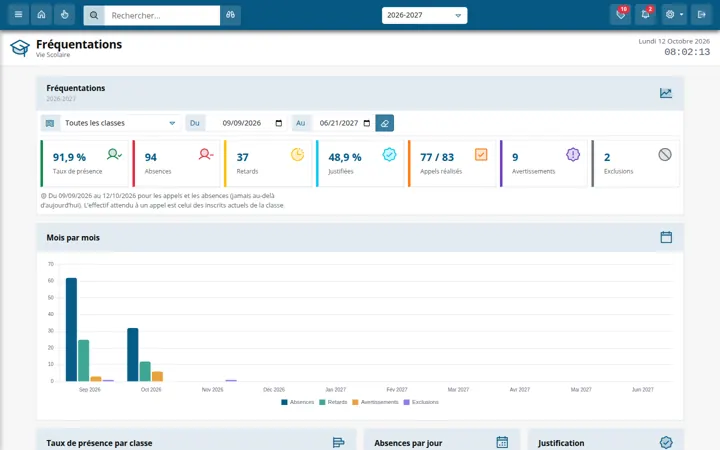Open the settings gear menu
Screen dimensions: 720x450
click(x=674, y=15)
